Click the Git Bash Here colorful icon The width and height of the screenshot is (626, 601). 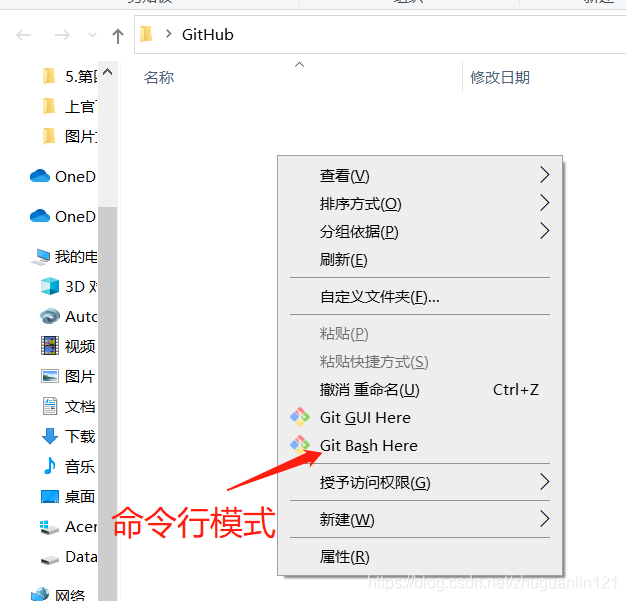tap(300, 444)
